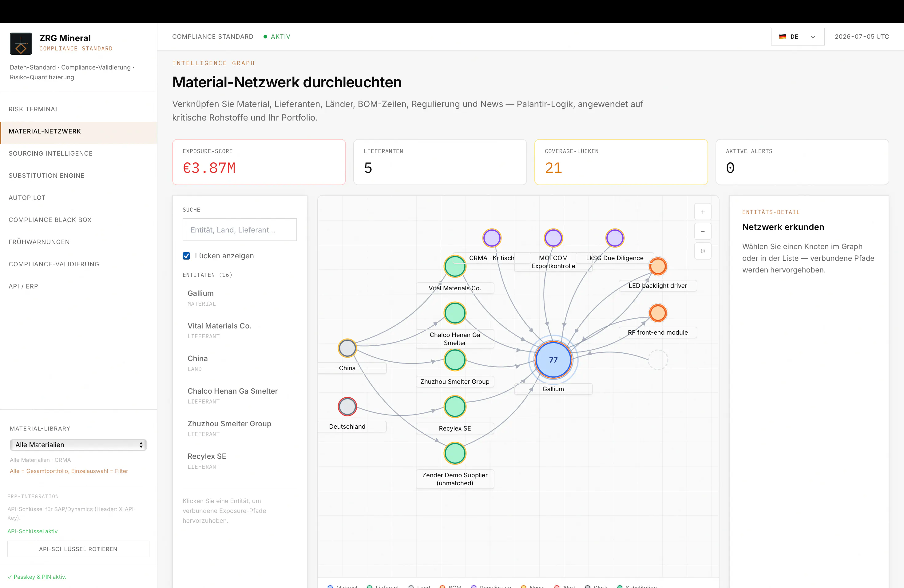Select the Gallium node labeled 77
904x588 pixels.
pos(553,359)
